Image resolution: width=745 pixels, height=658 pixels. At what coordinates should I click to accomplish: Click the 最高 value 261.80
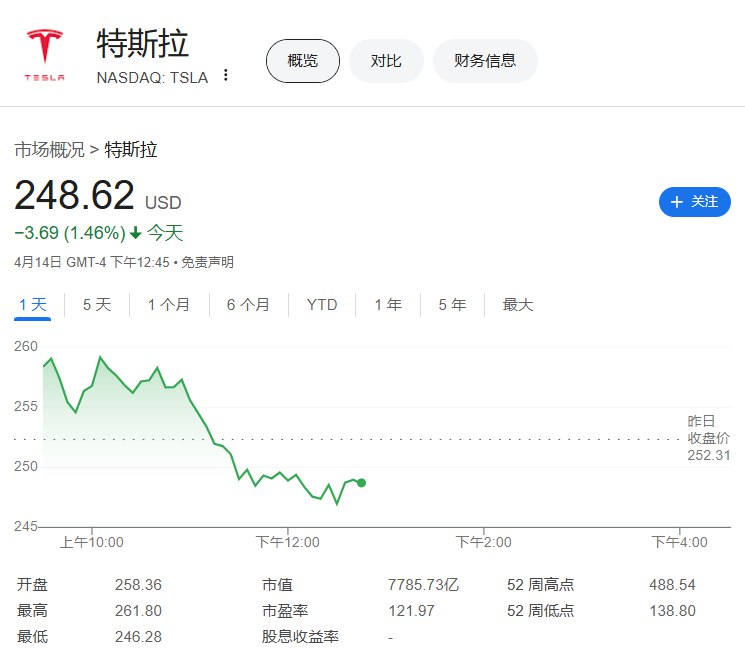point(138,610)
